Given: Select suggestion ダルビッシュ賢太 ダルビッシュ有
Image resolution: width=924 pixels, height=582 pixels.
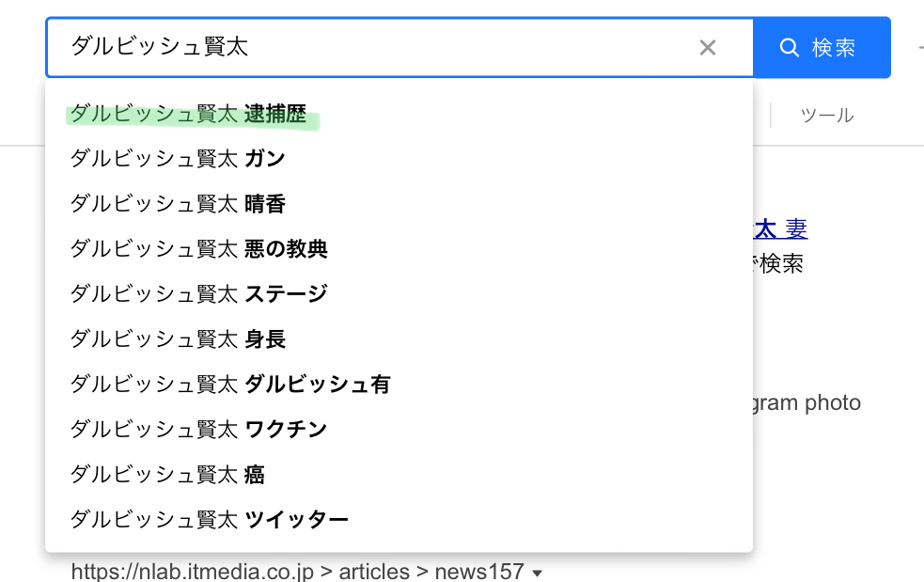Looking at the screenshot, I should coord(399,385).
